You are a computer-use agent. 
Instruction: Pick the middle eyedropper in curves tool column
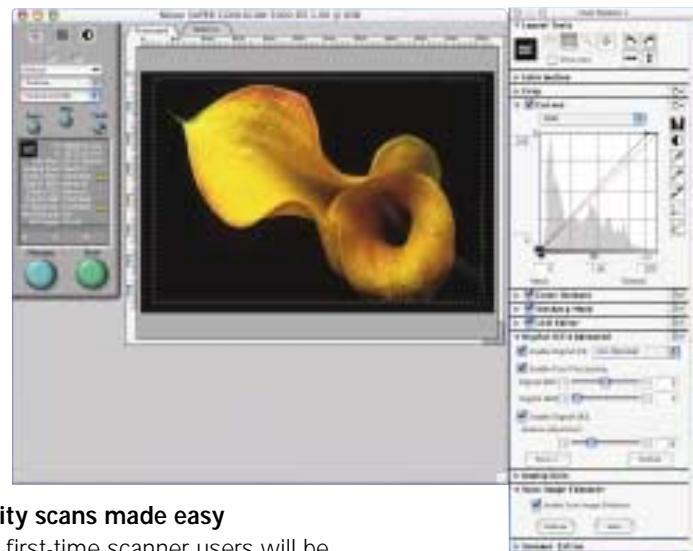[x=677, y=174]
